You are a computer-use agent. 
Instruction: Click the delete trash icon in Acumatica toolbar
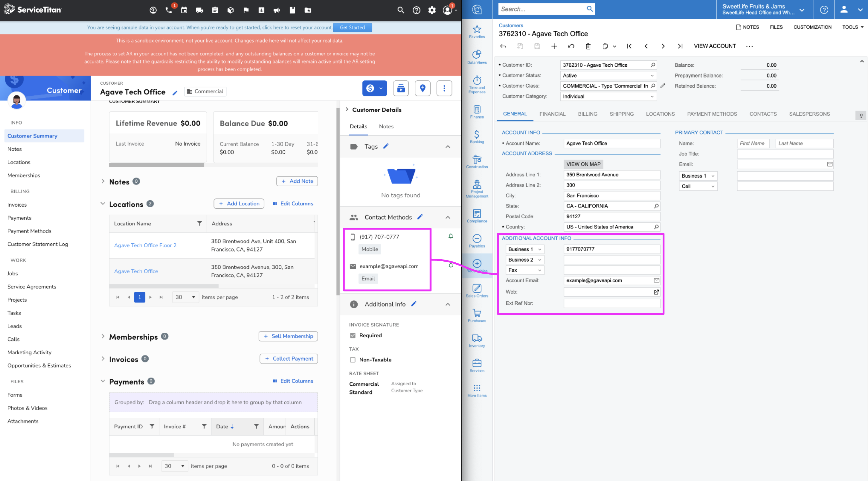588,46
